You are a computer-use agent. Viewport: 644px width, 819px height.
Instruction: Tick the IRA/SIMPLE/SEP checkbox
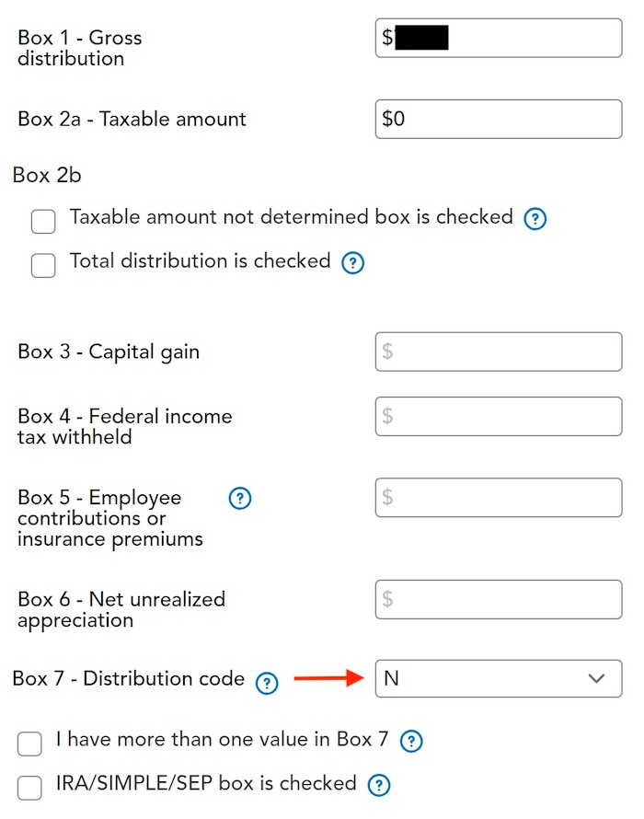(x=30, y=787)
